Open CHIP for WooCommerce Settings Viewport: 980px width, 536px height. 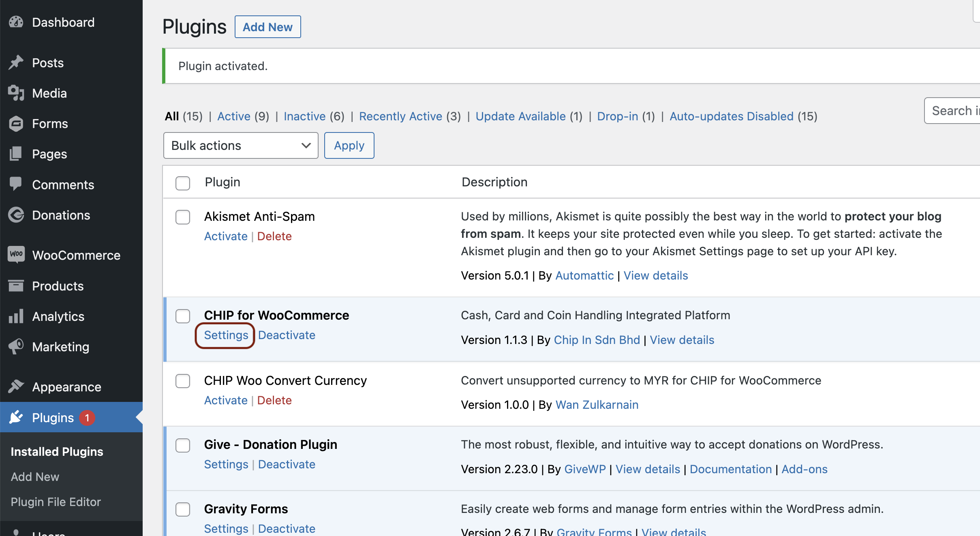click(226, 335)
